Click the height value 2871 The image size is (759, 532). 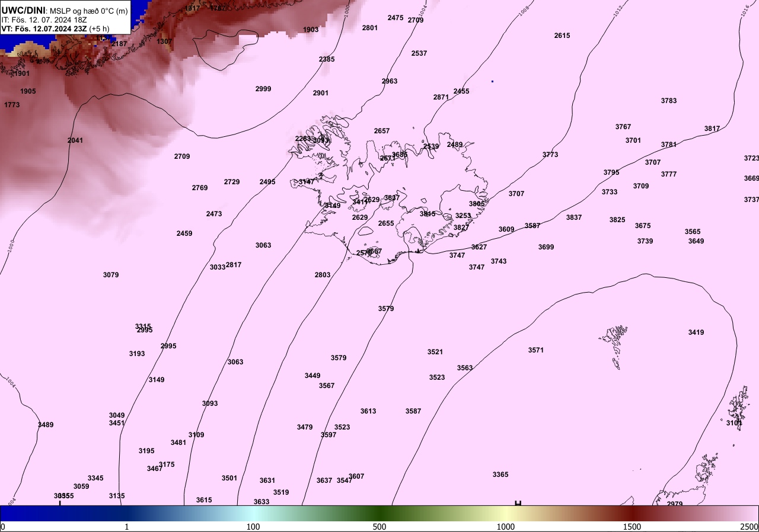click(441, 97)
